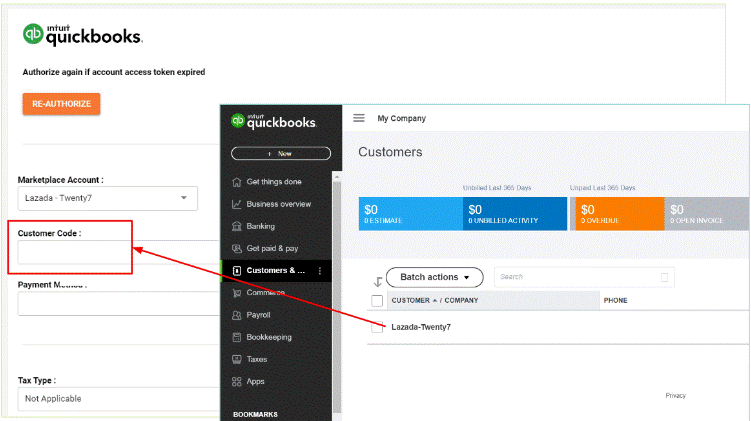
Task: Click the Commerce cart icon
Action: point(237,293)
